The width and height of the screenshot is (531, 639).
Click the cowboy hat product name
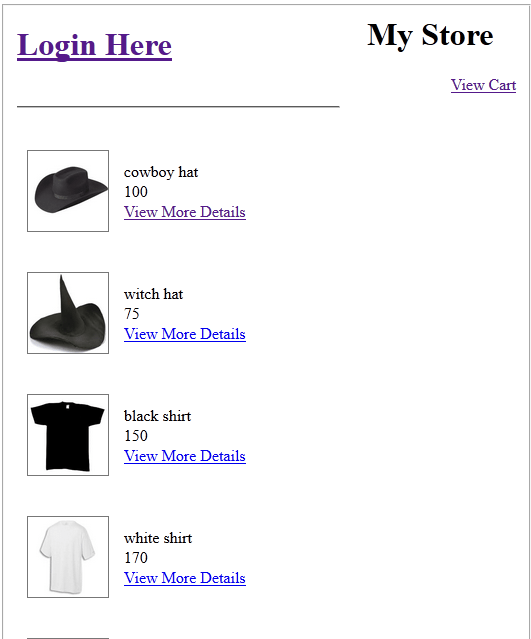[161, 172]
